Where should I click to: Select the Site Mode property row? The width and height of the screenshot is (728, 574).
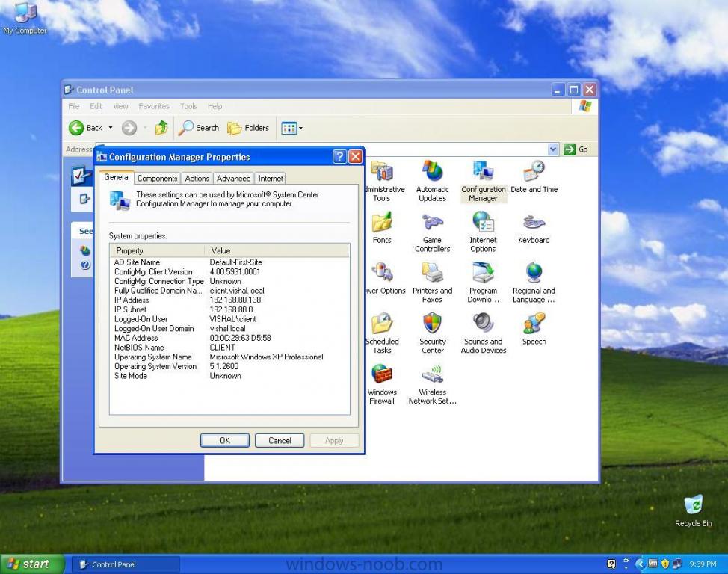click(229, 376)
